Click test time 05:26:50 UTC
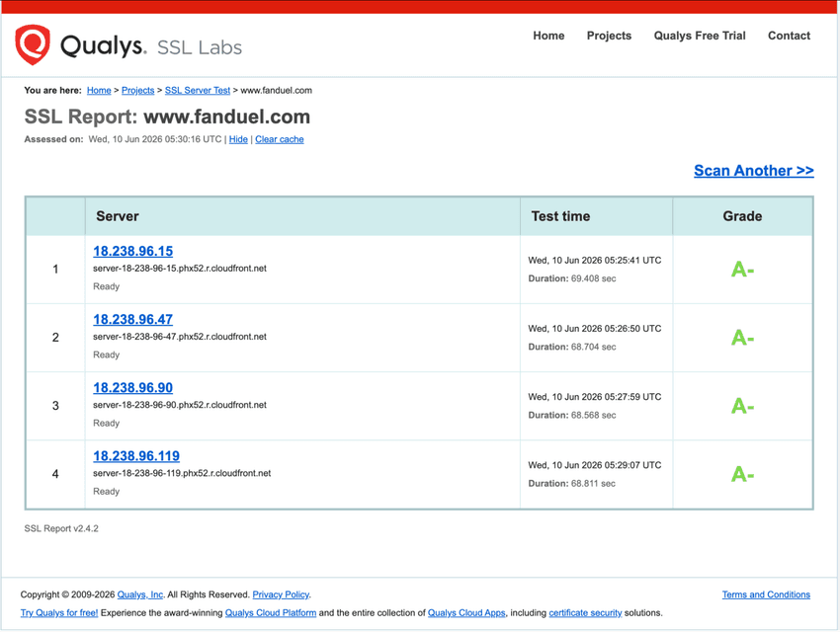This screenshot has height=632, width=840. click(595, 329)
